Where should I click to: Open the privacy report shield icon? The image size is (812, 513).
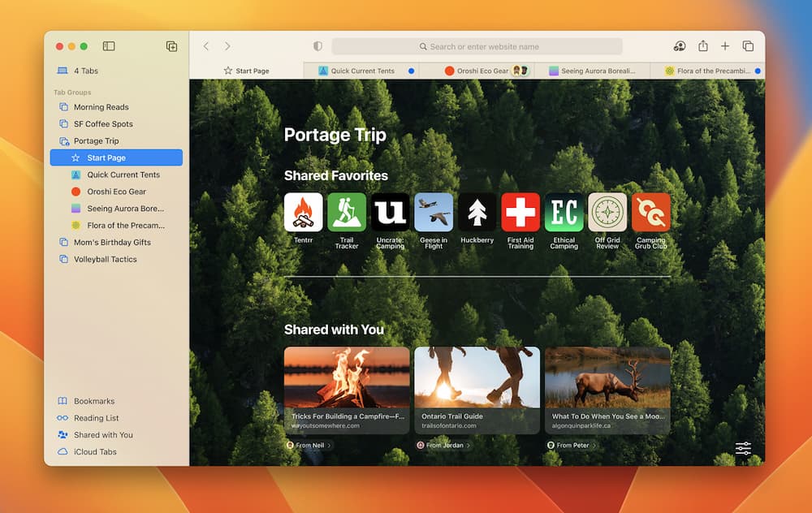click(318, 46)
